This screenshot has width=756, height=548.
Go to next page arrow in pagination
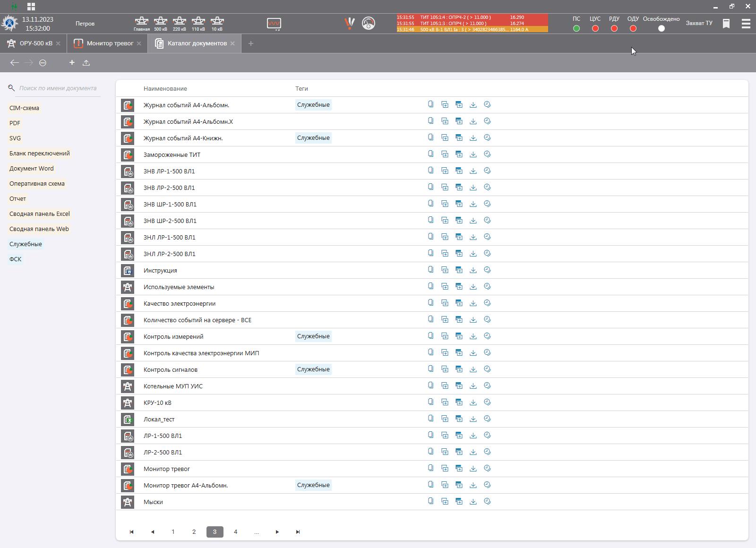(277, 532)
